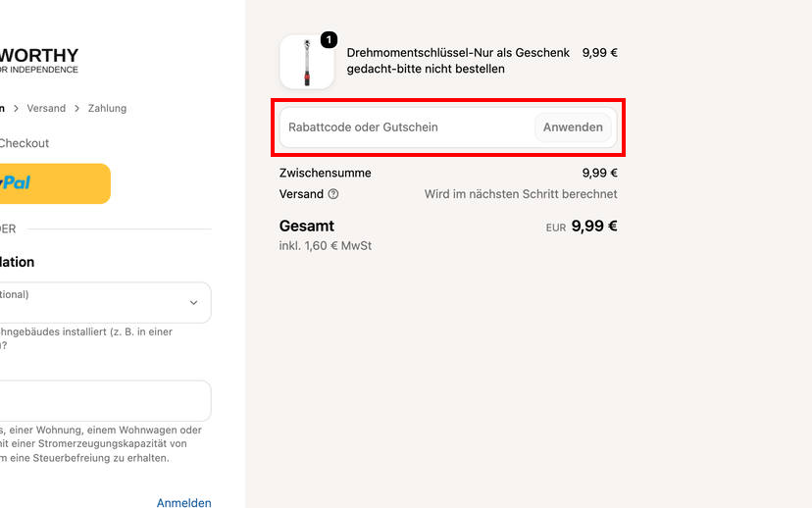Click the Drehmomentschlüssel product title
Screen dimensions: 812x508
click(458, 61)
